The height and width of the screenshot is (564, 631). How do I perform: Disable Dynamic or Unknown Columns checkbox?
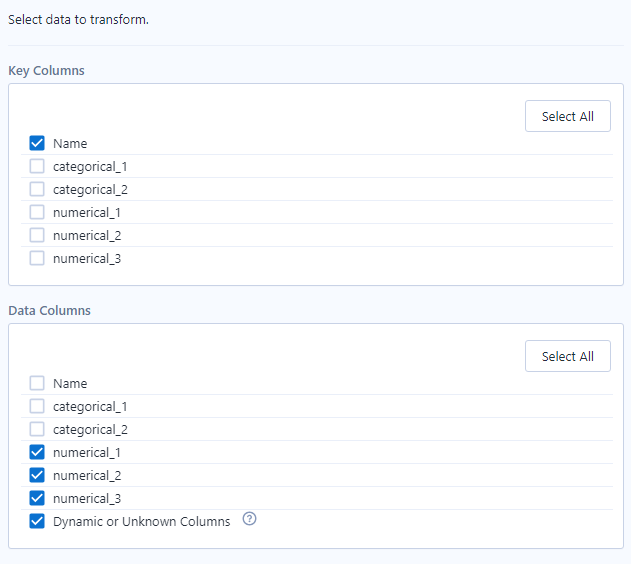(37, 521)
